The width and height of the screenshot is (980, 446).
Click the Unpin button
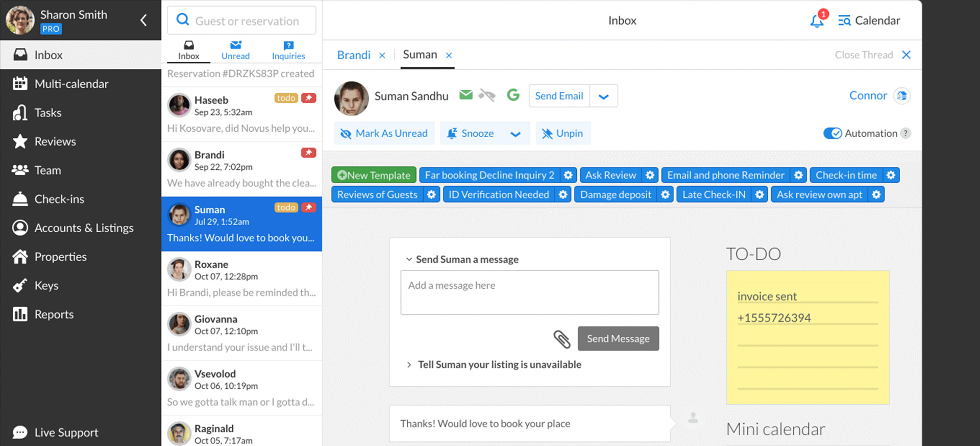(x=562, y=133)
